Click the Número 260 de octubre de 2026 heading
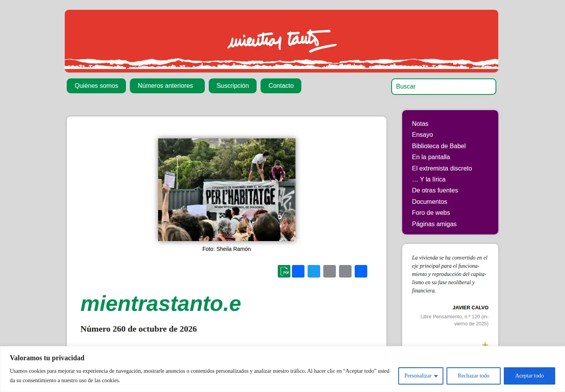 pos(139,329)
